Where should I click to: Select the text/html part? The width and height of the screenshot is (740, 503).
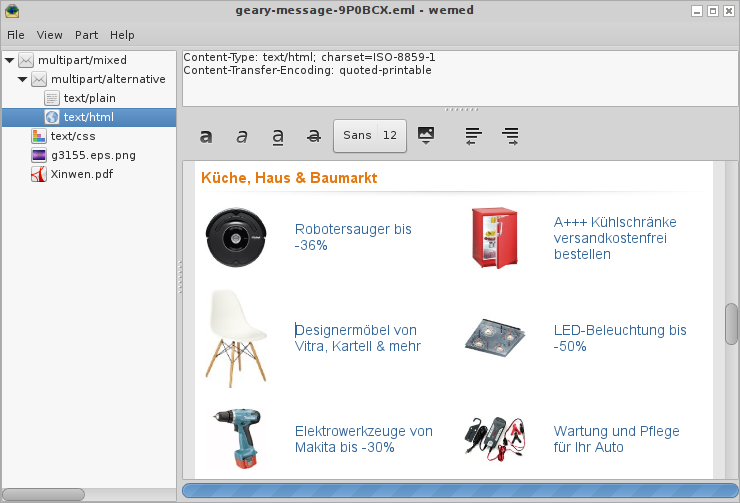tap(89, 117)
